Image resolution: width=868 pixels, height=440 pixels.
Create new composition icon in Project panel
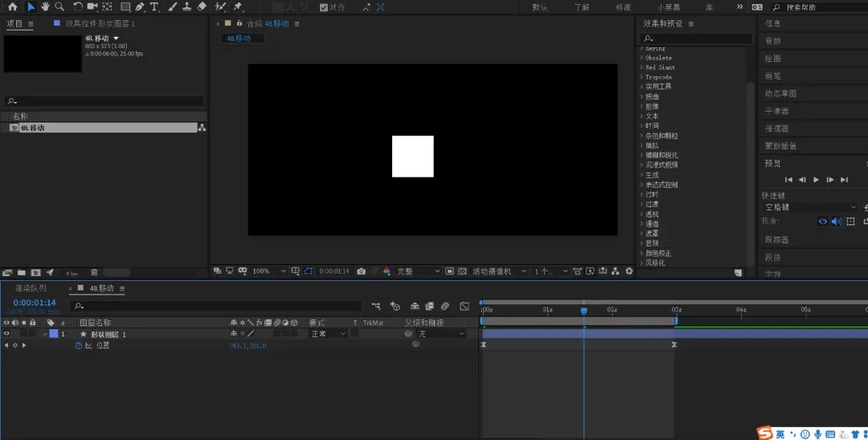(36, 272)
